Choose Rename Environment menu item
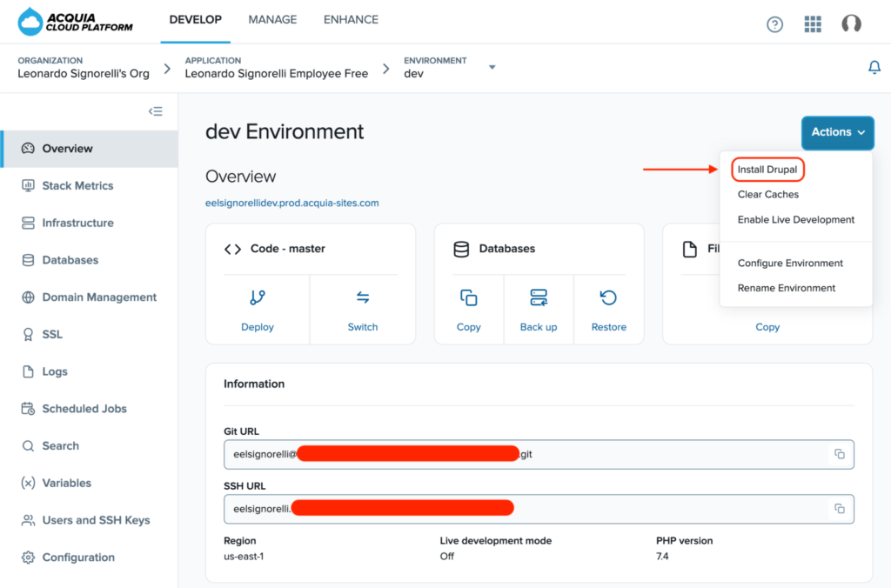 787,288
